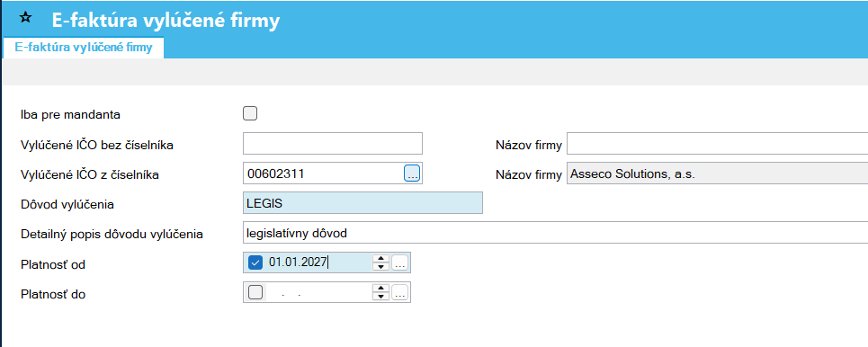This screenshot has width=868, height=347.
Task: Open lookup button beside IČO 00602311
Action: pos(412,173)
